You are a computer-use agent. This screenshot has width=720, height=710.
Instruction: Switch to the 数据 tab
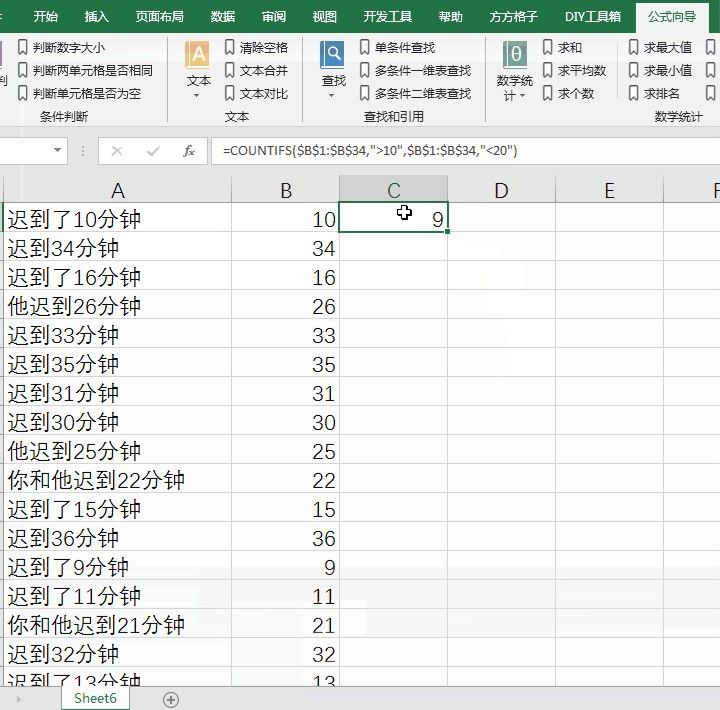pos(223,17)
